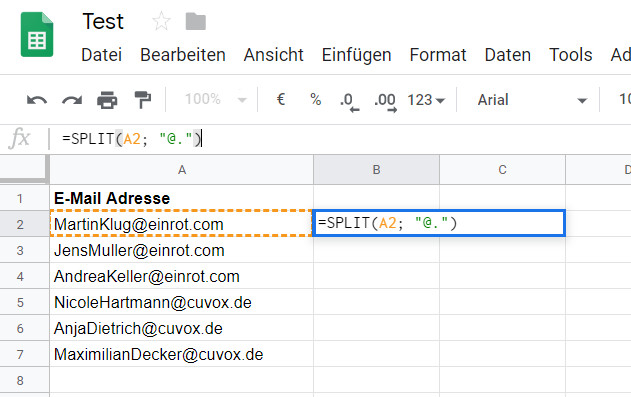Format as currency with Euro icon
This screenshot has width=631, height=397.
click(281, 99)
